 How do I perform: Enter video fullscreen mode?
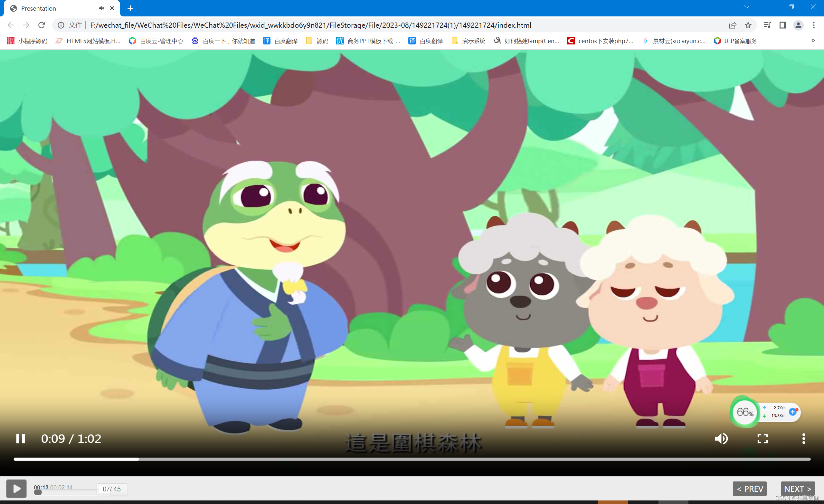click(x=762, y=438)
